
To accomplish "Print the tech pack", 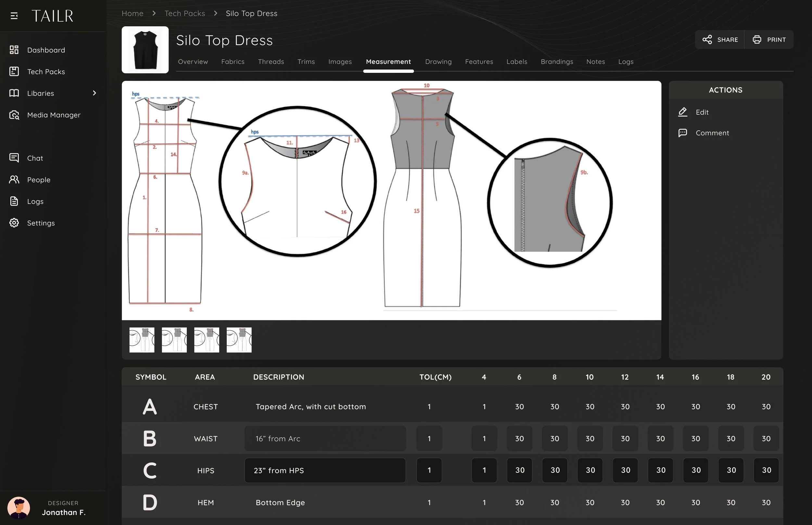I will pos(769,40).
